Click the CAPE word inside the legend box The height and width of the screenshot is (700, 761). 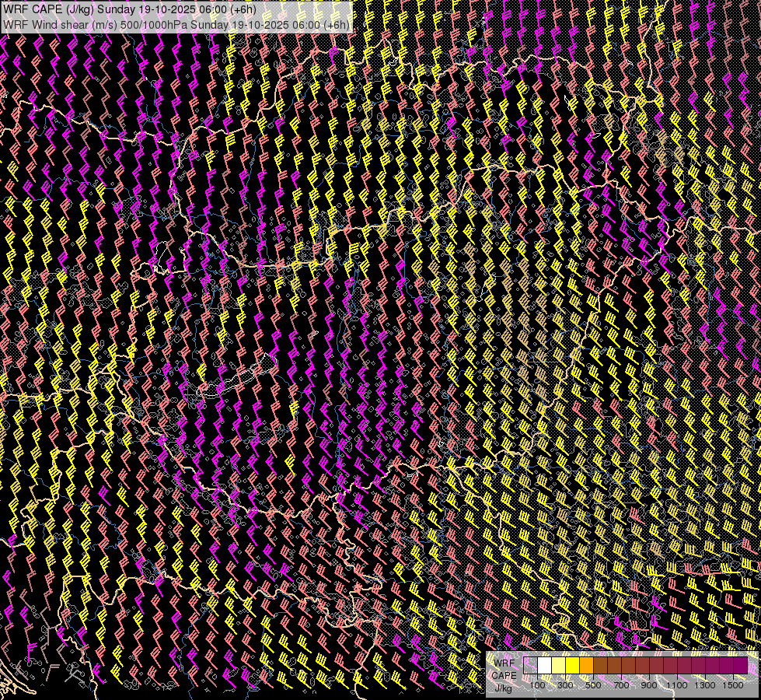coord(504,675)
